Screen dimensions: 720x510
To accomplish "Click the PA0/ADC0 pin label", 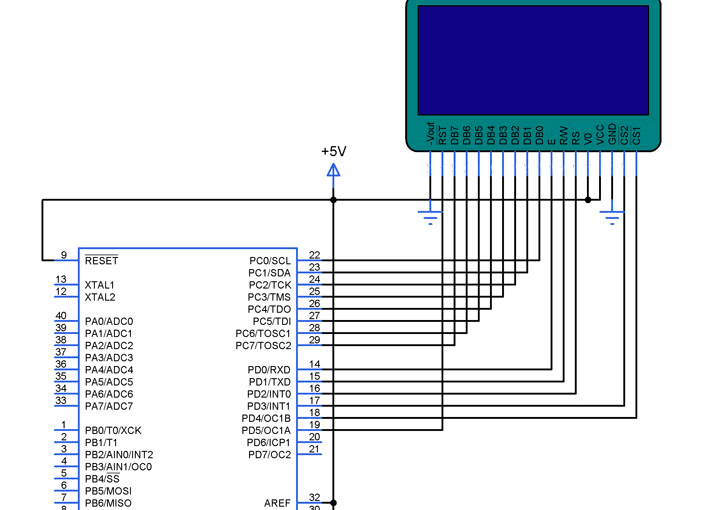I will 109,321.
